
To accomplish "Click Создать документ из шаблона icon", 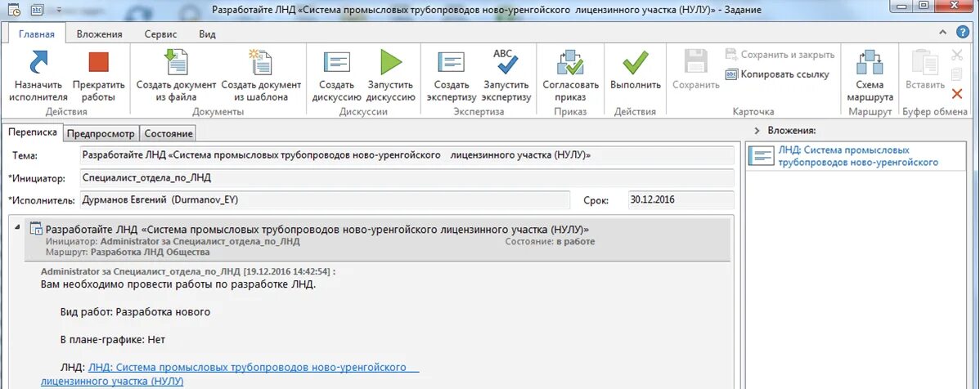I will coord(261,62).
